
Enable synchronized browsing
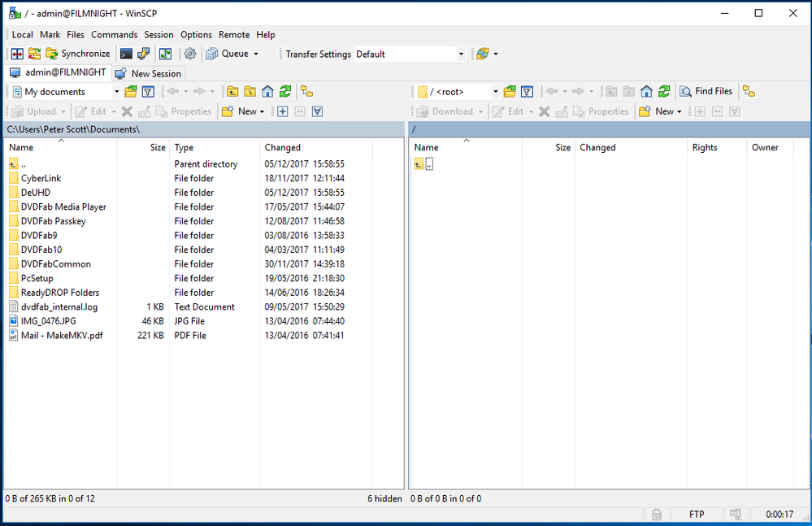306,91
